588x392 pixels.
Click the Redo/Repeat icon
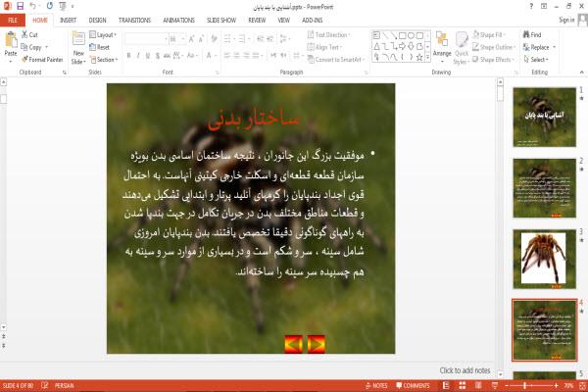50,6
